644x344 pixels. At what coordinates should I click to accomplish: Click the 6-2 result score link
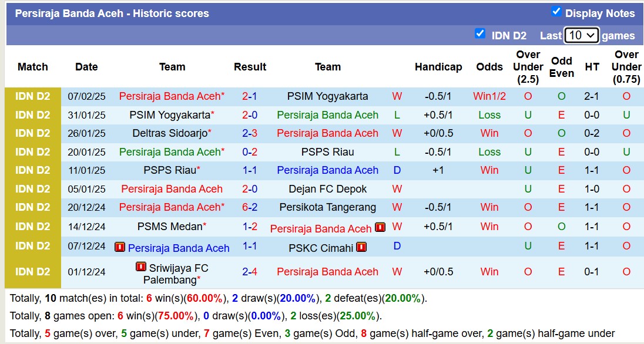pyautogui.click(x=250, y=207)
